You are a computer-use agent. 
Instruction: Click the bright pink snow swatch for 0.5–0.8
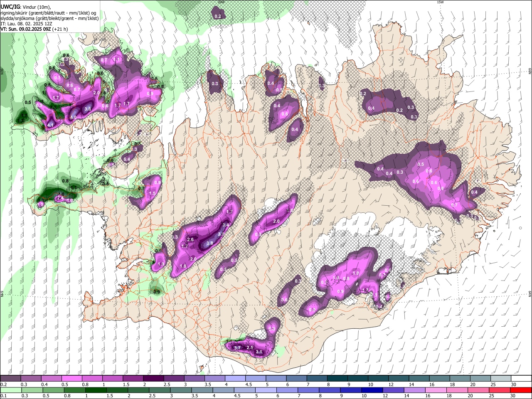point(71,379)
